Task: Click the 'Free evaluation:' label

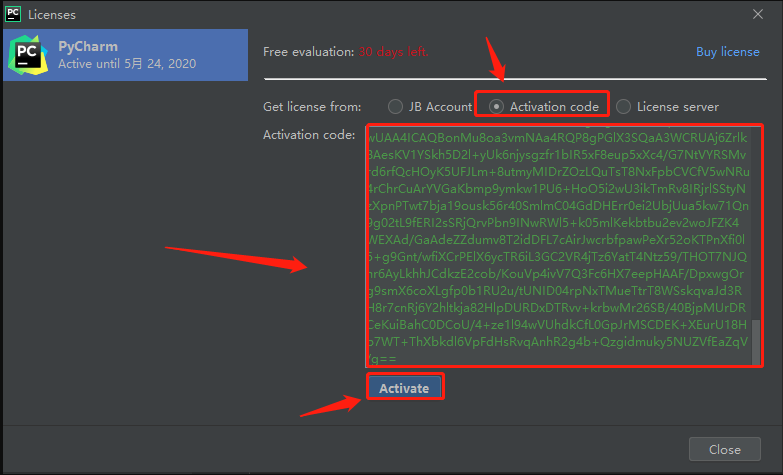Action: pos(309,52)
